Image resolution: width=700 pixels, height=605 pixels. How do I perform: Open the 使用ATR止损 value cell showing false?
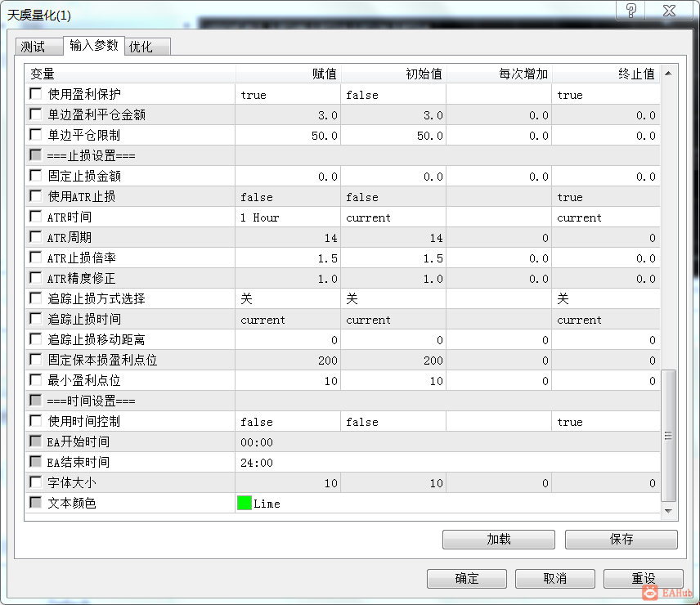[x=288, y=196]
